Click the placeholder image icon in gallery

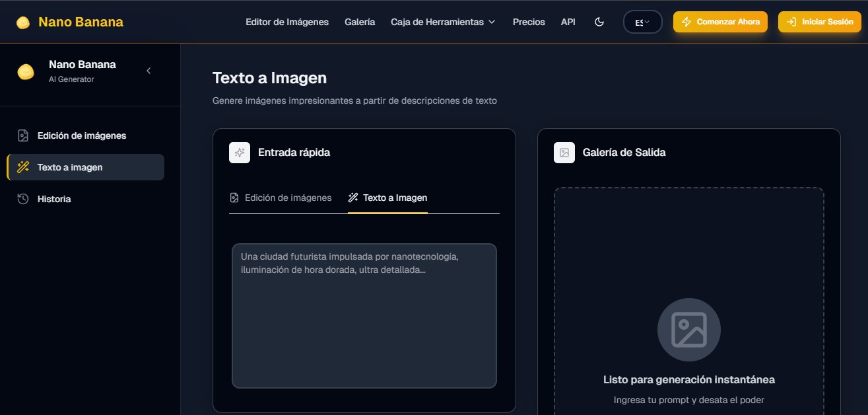click(688, 329)
